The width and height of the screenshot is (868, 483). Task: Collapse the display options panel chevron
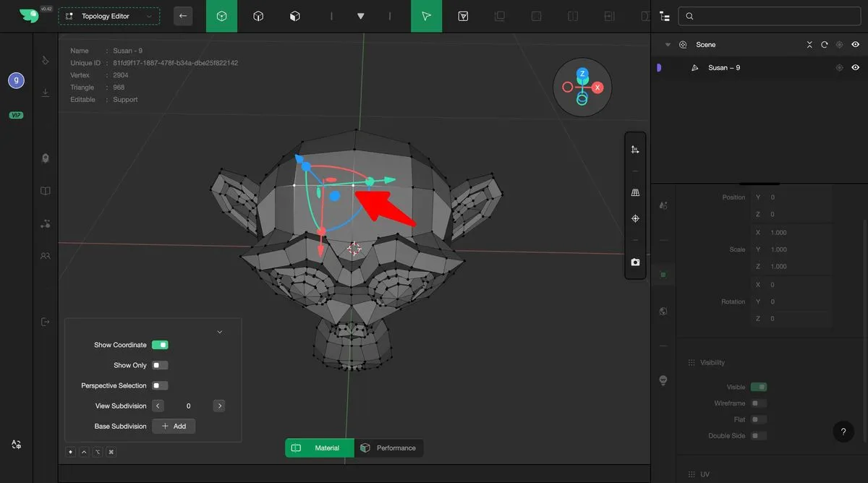[220, 332]
